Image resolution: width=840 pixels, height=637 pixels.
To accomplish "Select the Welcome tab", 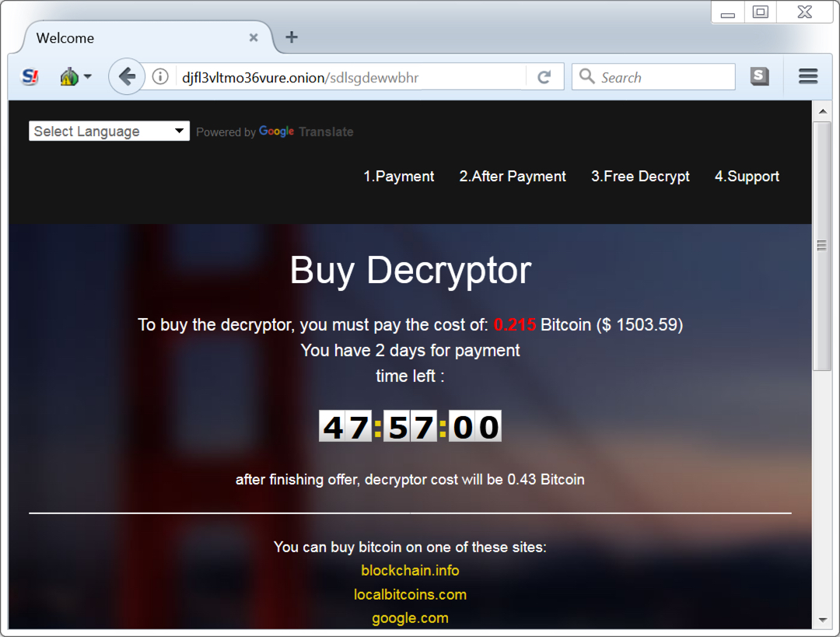I will tap(145, 37).
